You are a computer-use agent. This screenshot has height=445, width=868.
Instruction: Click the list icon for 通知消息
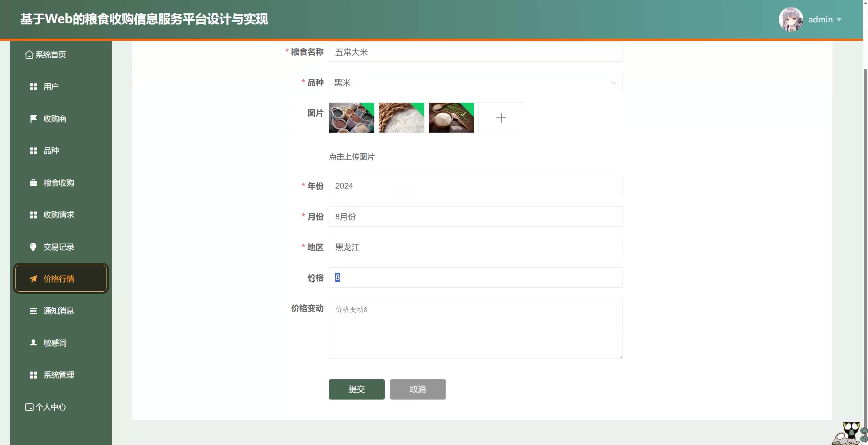click(33, 311)
